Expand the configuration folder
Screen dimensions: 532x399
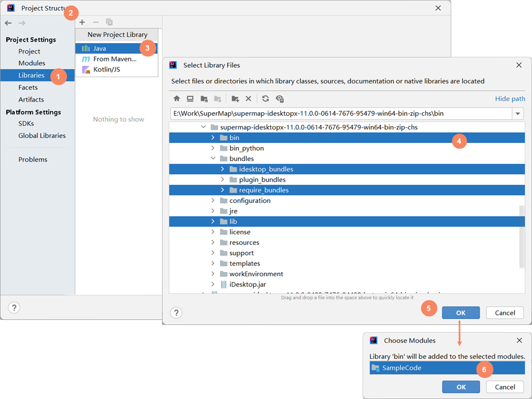click(x=212, y=201)
